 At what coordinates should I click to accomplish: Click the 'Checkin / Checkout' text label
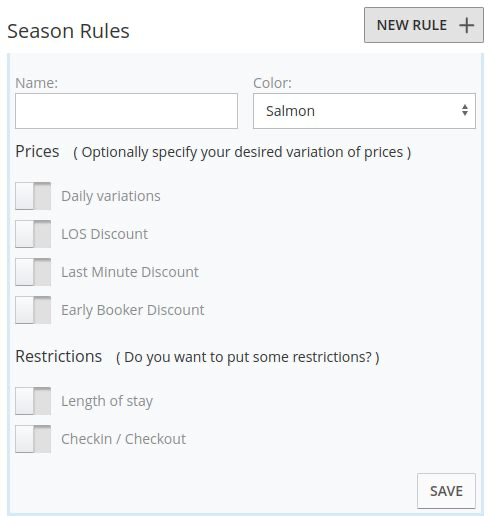(124, 439)
